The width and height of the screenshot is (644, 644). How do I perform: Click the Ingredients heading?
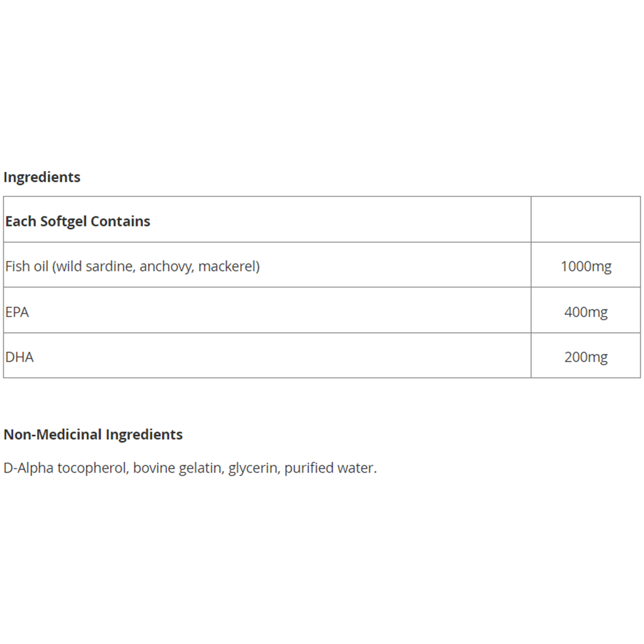point(42,177)
